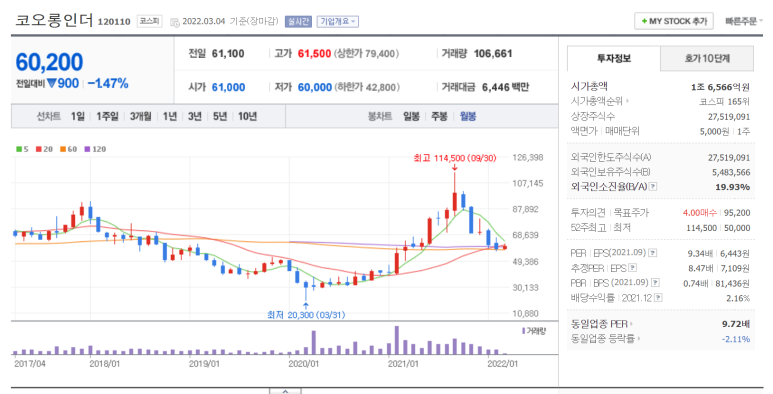This screenshot has width=773, height=394.
Task: Click the stock code 120110
Action: pos(114,22)
